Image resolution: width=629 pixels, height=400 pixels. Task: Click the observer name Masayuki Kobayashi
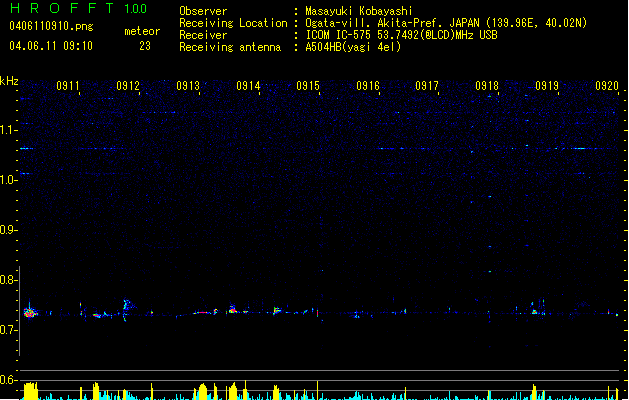click(x=359, y=11)
